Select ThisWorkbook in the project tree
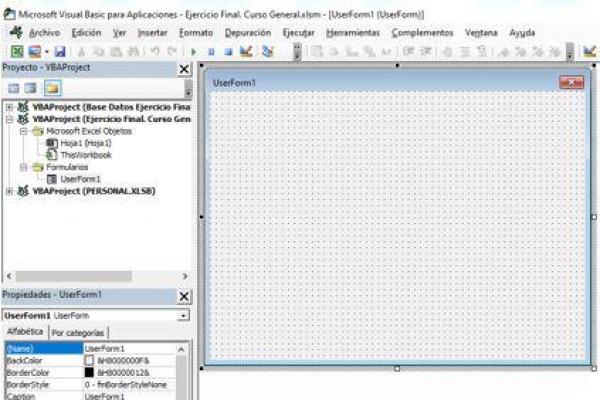The width and height of the screenshot is (600, 400). tap(85, 155)
